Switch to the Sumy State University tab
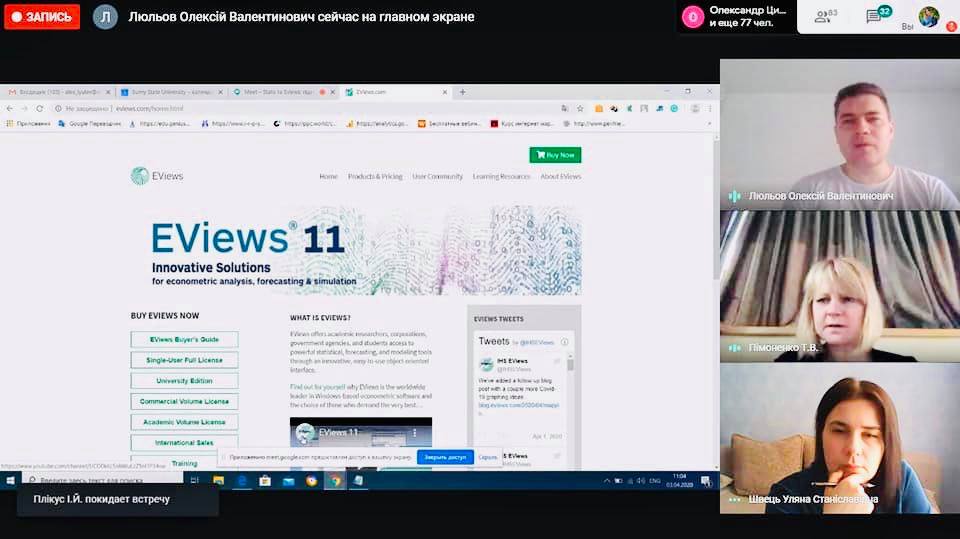This screenshot has width=960, height=539. point(171,92)
